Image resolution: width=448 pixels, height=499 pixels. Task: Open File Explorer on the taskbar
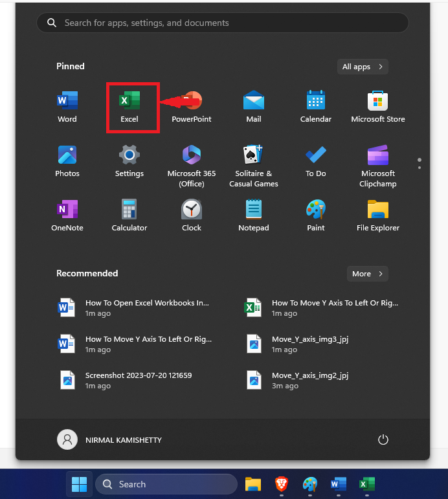[253, 484]
